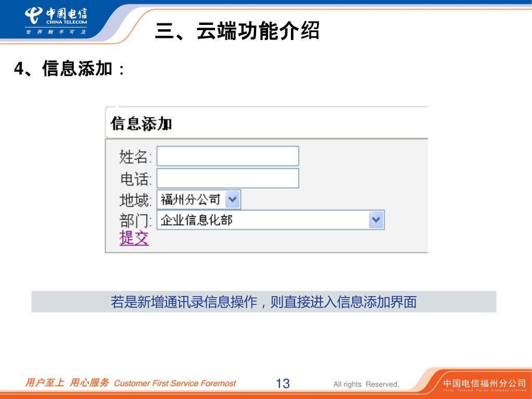Click the 姓名 field label
Image resolution: width=532 pixels, height=399 pixels.
click(x=135, y=157)
